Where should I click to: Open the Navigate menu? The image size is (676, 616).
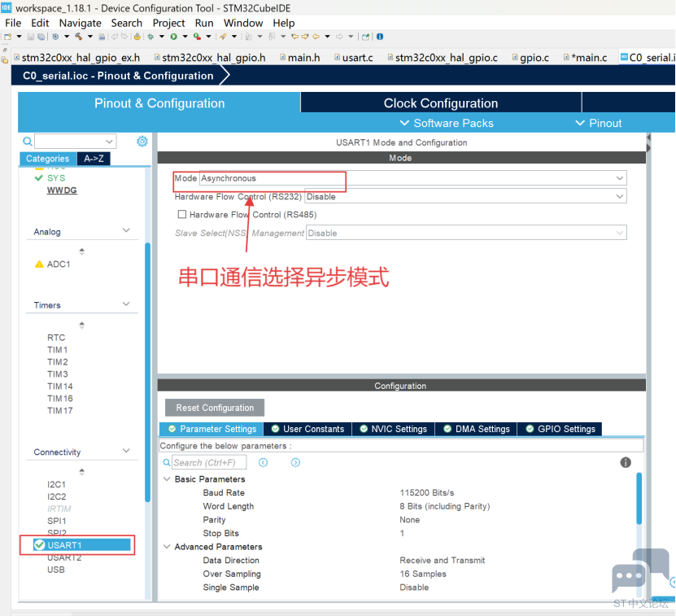click(81, 23)
